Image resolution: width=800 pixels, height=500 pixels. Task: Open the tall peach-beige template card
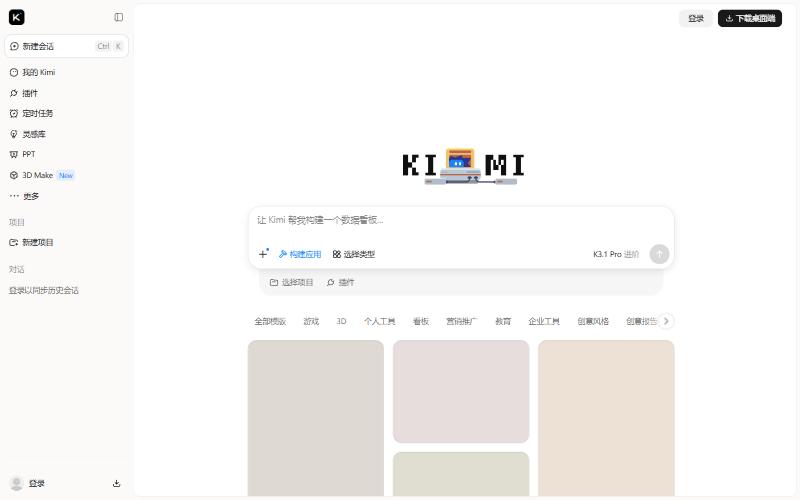[x=606, y=418]
